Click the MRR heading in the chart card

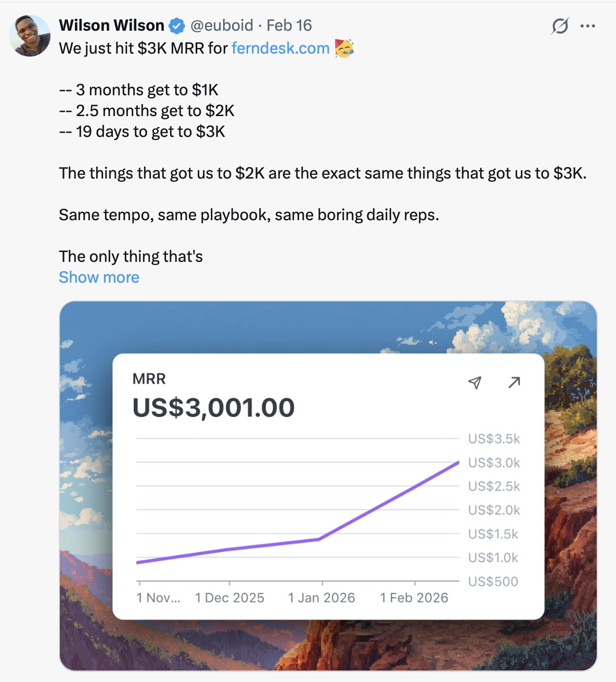click(149, 379)
